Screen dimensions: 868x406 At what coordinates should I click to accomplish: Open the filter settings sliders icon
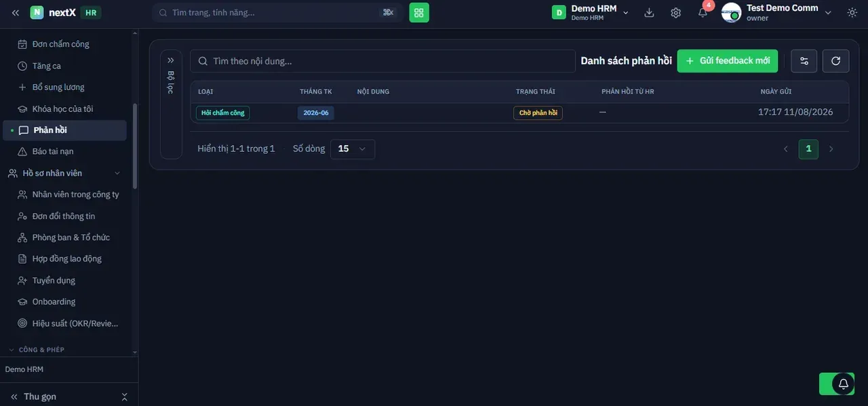coord(804,61)
